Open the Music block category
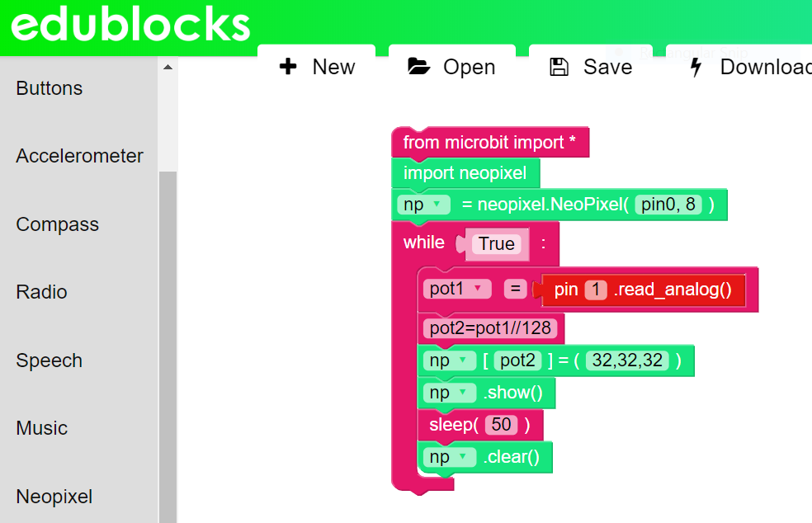 coord(41,428)
